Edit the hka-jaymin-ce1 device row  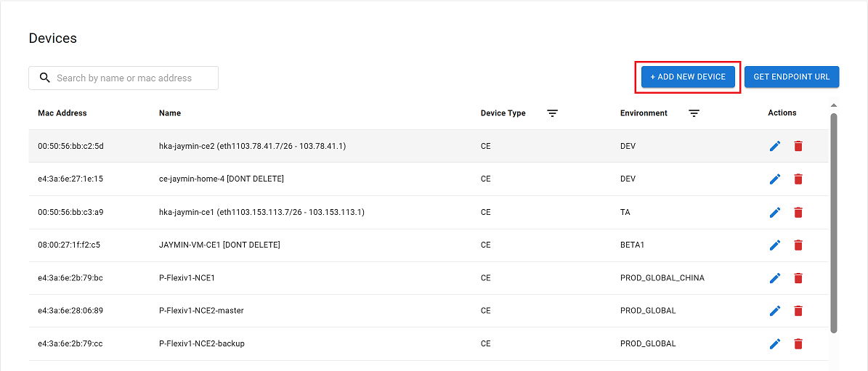(x=775, y=212)
